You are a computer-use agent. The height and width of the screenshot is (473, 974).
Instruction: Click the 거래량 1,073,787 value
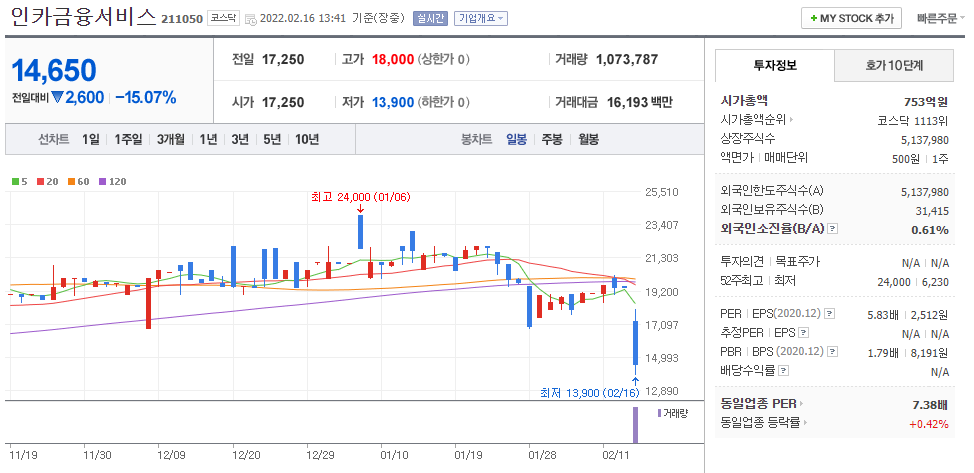click(627, 60)
